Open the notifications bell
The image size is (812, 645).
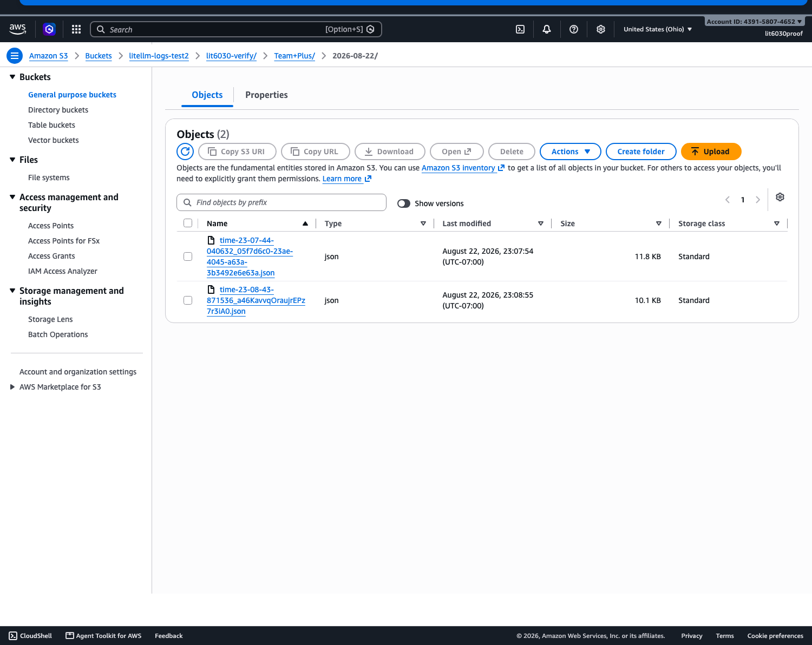(x=547, y=29)
